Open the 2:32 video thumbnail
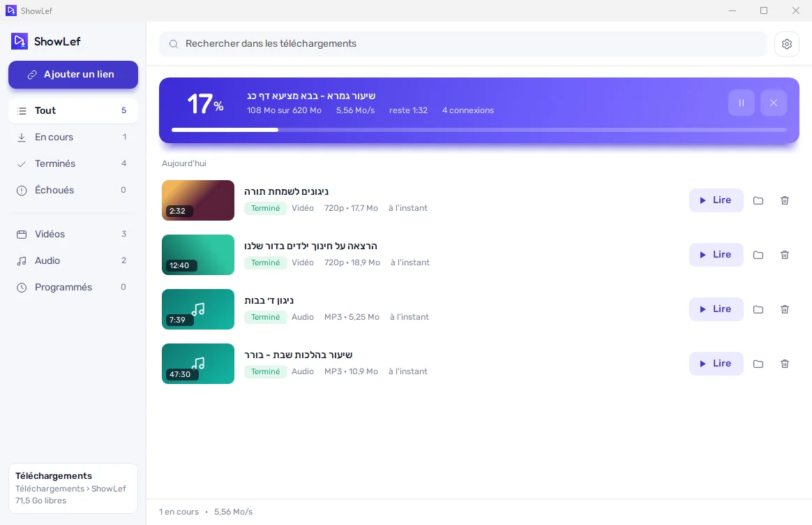 (x=198, y=200)
